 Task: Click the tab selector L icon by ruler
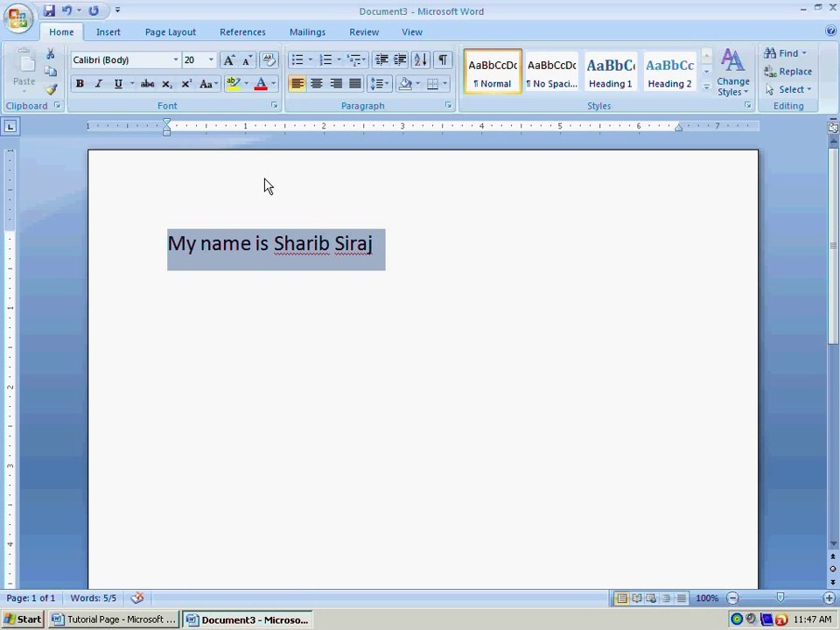click(x=10, y=126)
